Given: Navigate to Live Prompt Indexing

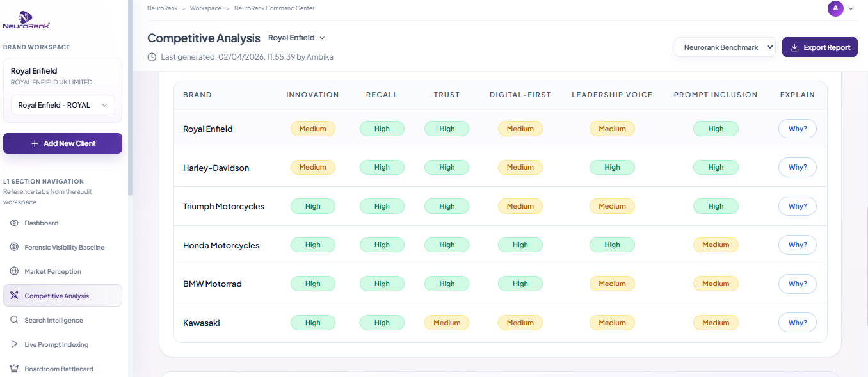Looking at the screenshot, I should pos(63,344).
